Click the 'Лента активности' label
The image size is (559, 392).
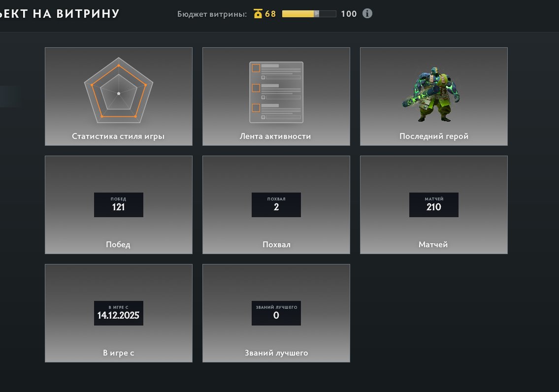(276, 136)
